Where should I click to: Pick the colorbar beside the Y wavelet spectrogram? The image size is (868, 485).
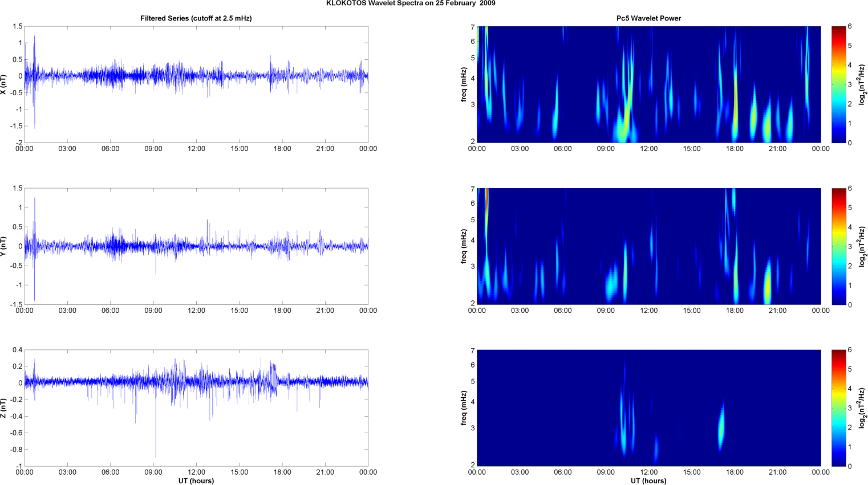pos(838,246)
